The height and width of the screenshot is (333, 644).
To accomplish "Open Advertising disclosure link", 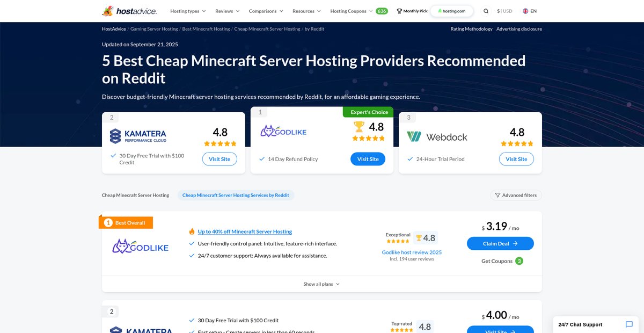I will tap(519, 29).
